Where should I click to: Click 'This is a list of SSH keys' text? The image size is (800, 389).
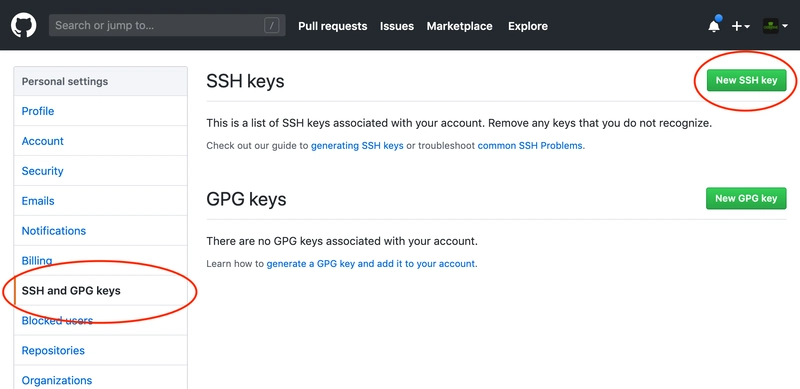pos(459,123)
